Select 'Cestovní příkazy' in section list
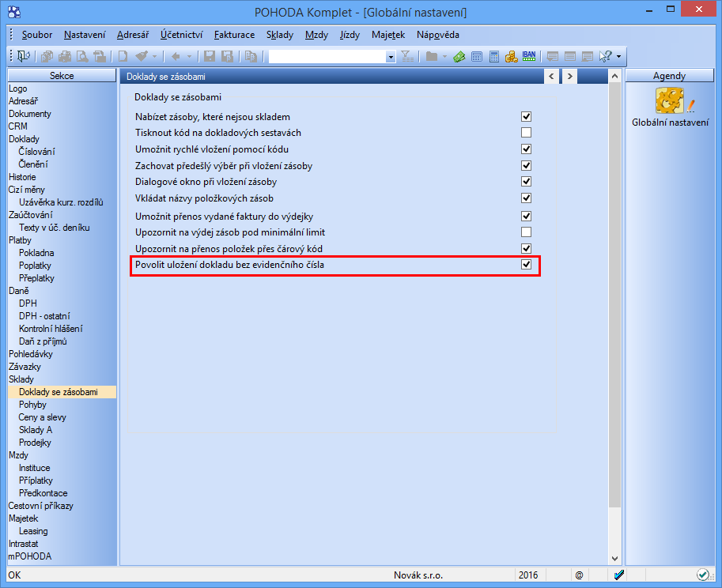Image resolution: width=722 pixels, height=588 pixels. tap(41, 506)
